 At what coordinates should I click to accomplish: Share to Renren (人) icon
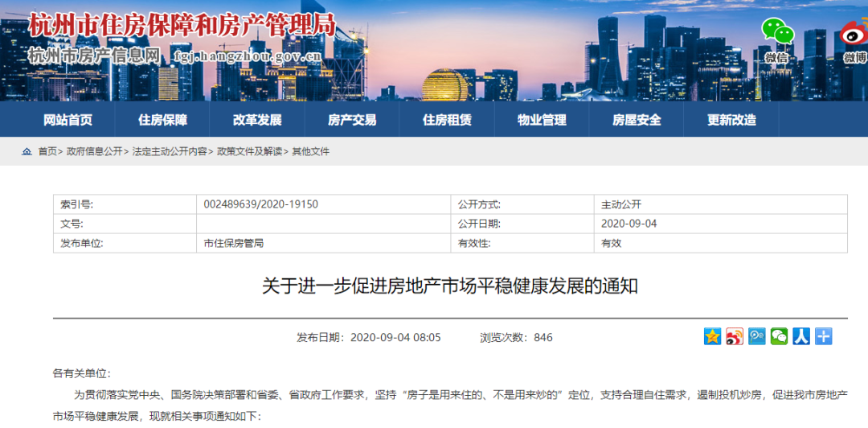800,336
